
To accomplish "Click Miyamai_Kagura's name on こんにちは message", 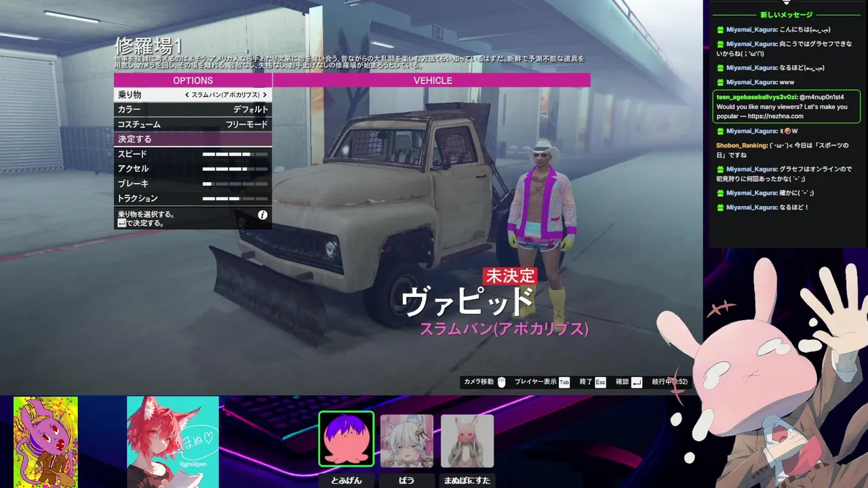I will coord(751,30).
